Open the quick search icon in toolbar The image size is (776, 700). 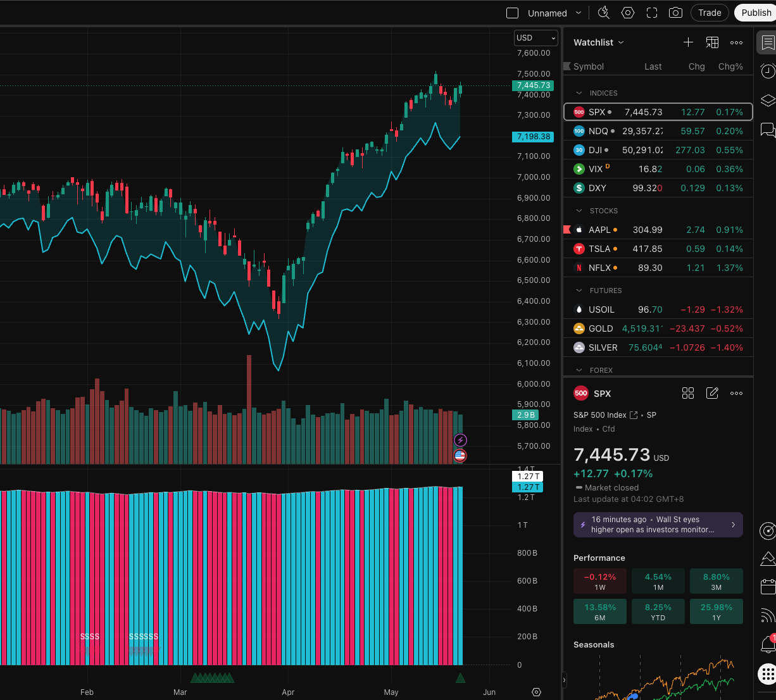[604, 13]
